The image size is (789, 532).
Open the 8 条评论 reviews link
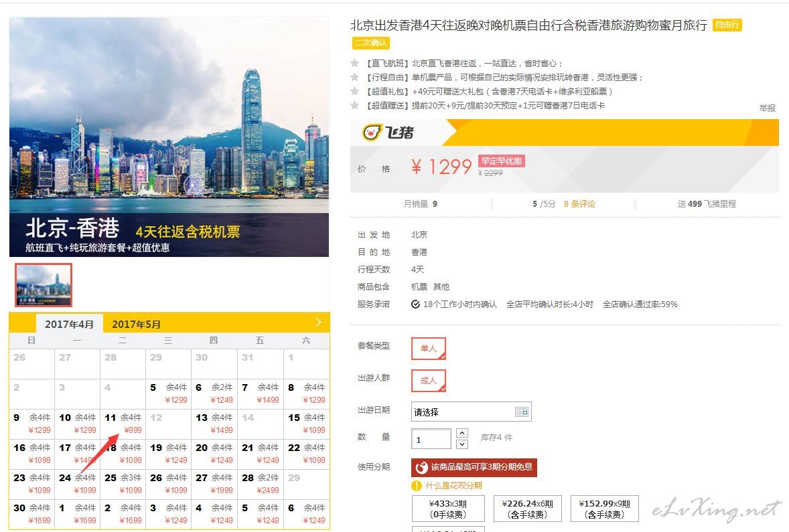point(579,203)
